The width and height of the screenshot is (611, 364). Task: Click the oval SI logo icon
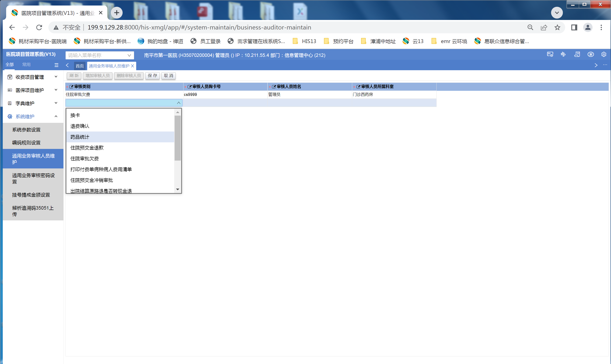tap(590, 55)
